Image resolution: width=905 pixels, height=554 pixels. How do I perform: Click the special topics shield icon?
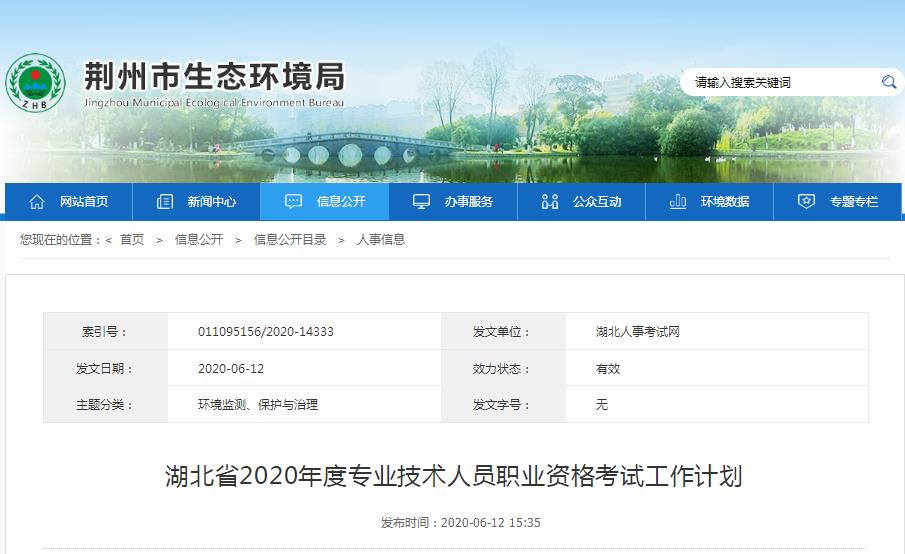806,202
